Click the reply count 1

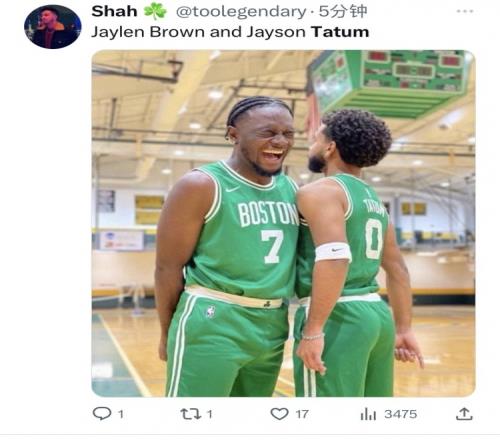(121, 414)
